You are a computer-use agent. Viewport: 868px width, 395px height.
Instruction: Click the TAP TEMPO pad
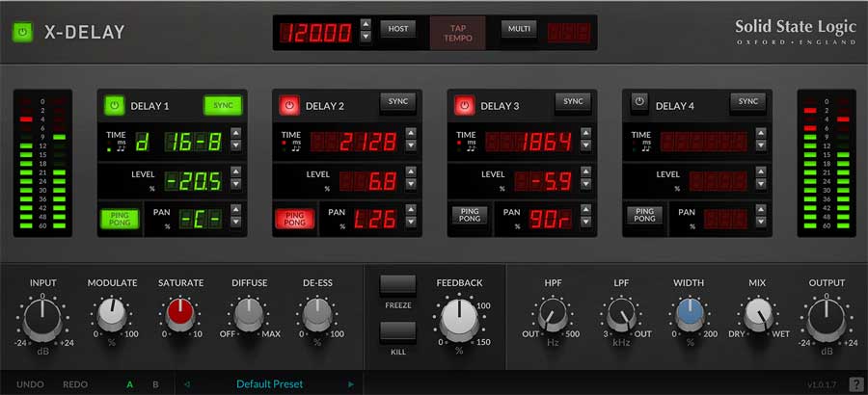coord(458,33)
